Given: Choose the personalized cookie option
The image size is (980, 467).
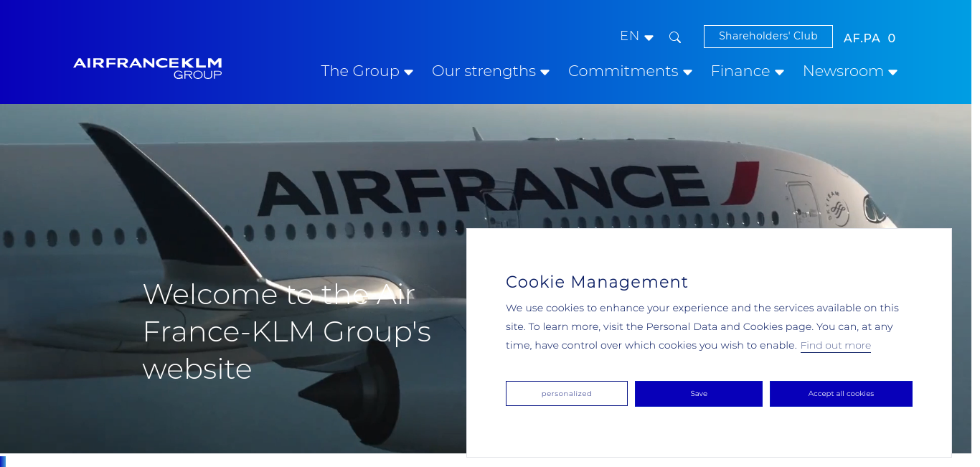Looking at the screenshot, I should point(567,394).
